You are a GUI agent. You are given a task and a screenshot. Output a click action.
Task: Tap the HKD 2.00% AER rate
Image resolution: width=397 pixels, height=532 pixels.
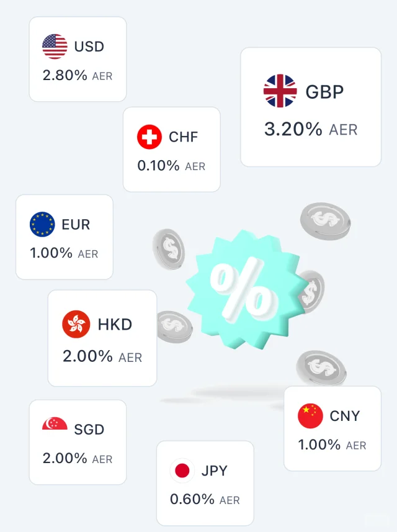click(102, 356)
